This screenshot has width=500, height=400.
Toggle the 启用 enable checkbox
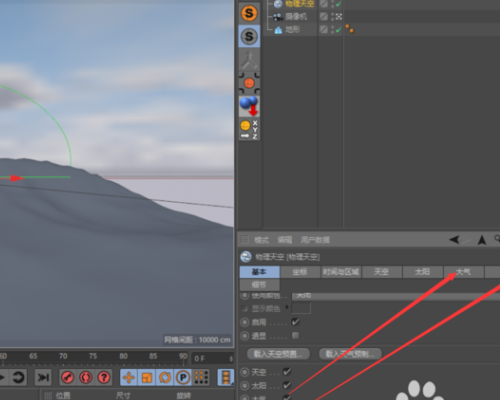point(295,322)
